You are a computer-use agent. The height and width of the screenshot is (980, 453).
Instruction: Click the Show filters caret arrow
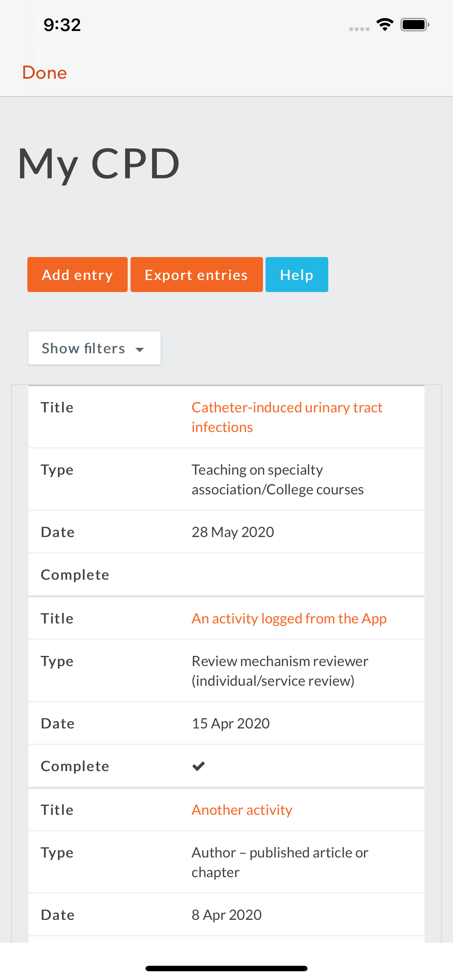point(140,349)
